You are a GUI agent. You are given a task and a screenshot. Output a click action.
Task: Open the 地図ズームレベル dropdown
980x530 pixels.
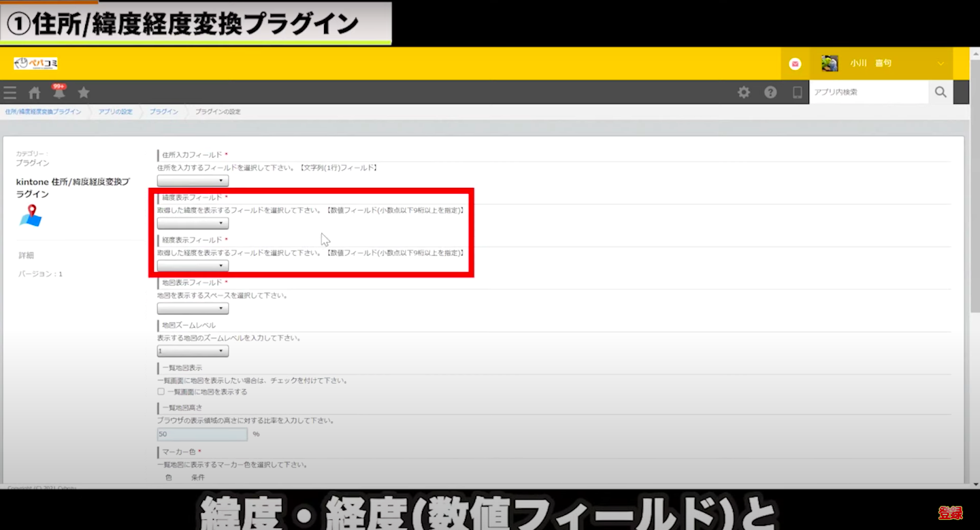[x=193, y=352]
